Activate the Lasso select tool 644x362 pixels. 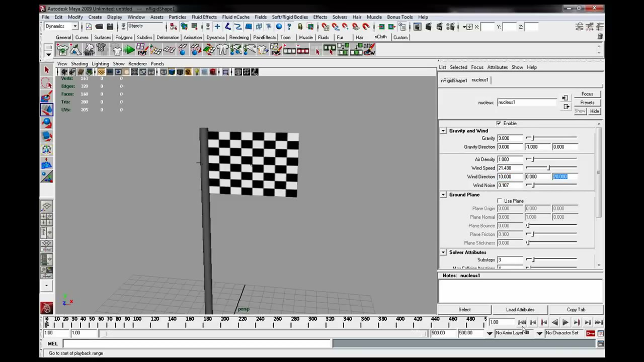[x=47, y=83]
